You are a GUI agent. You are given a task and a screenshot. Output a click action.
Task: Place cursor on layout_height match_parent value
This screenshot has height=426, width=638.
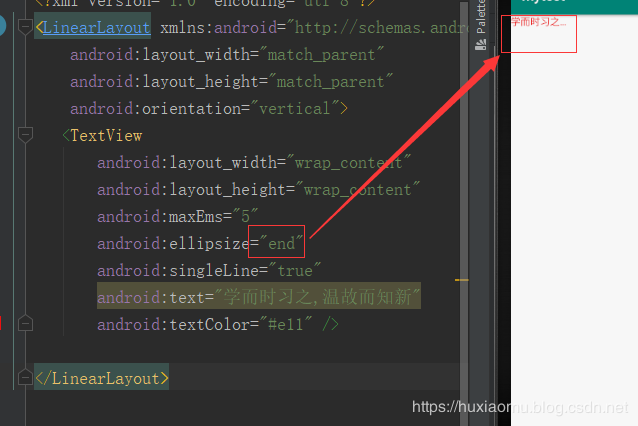click(330, 82)
